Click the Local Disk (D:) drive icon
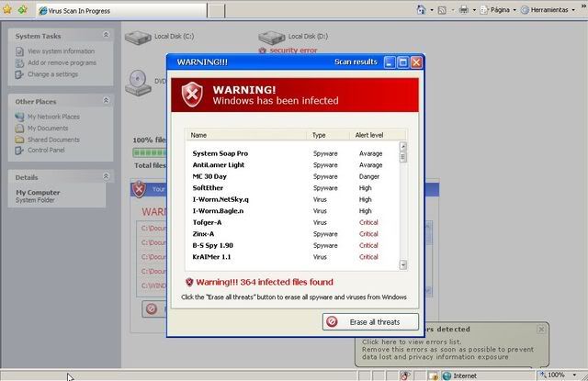The width and height of the screenshot is (588, 381). [272, 38]
